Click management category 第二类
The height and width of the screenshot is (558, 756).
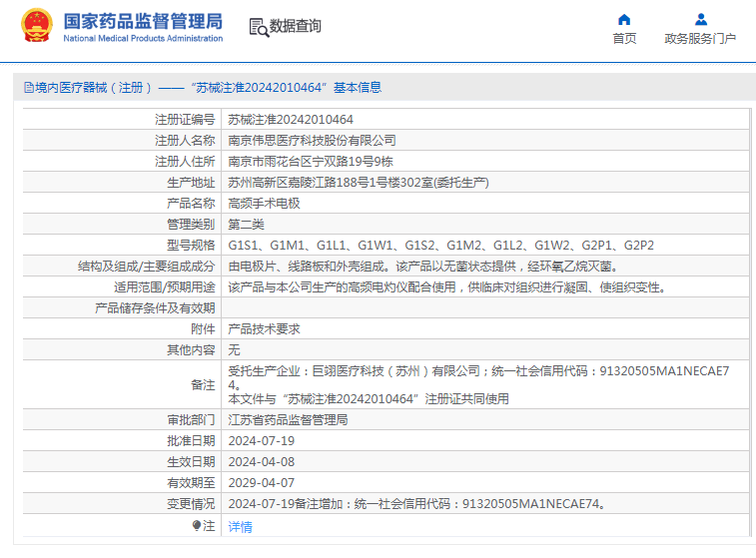(x=246, y=224)
